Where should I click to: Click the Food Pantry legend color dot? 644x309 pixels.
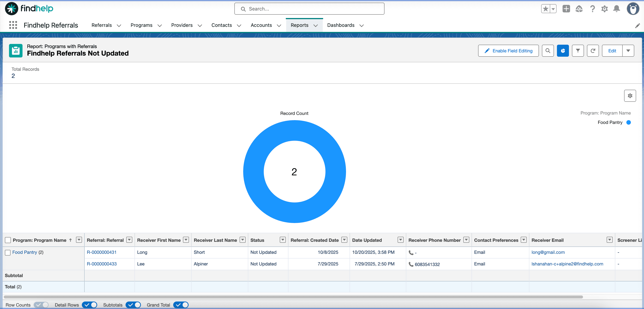click(x=628, y=122)
